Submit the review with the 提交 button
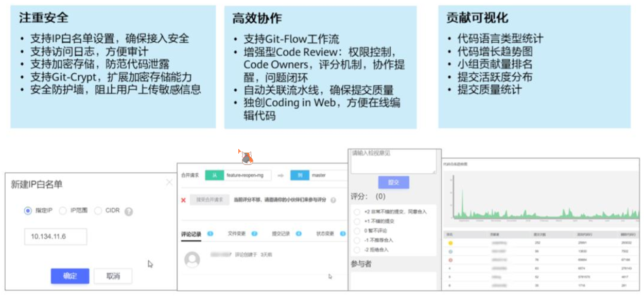The image size is (644, 299). click(x=394, y=183)
